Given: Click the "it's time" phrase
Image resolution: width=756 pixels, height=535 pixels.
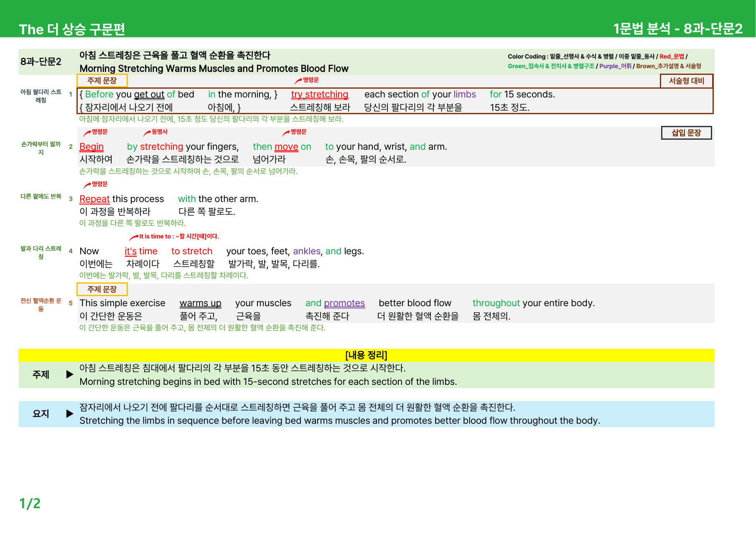Looking at the screenshot, I should pos(141,251).
